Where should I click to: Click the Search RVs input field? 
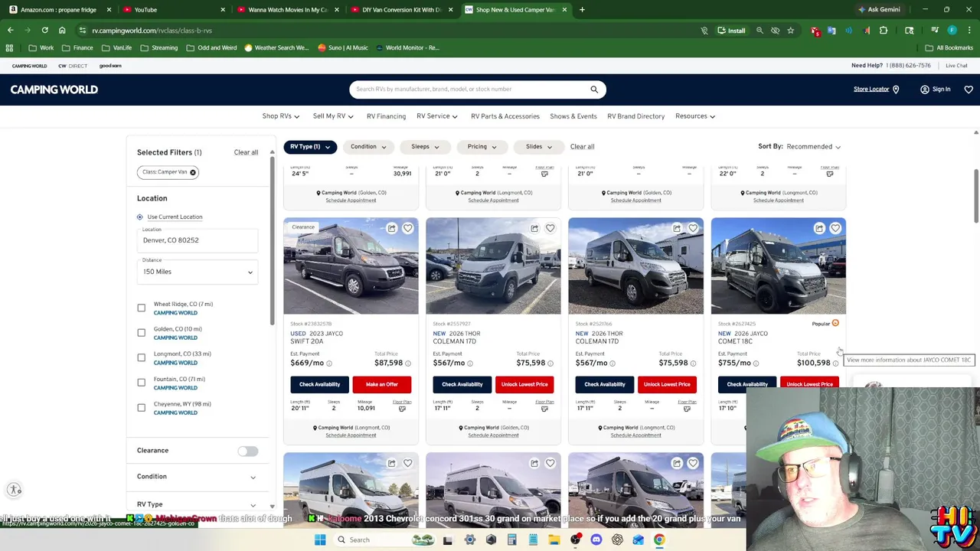click(x=469, y=90)
